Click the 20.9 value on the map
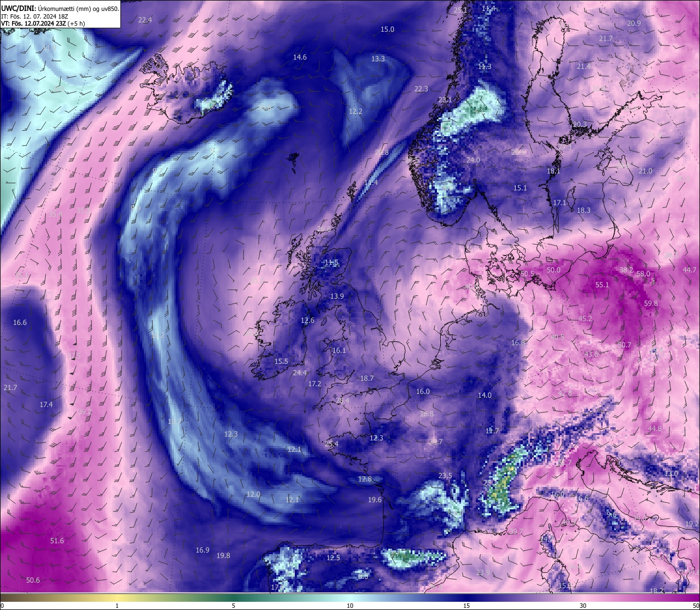 click(634, 24)
